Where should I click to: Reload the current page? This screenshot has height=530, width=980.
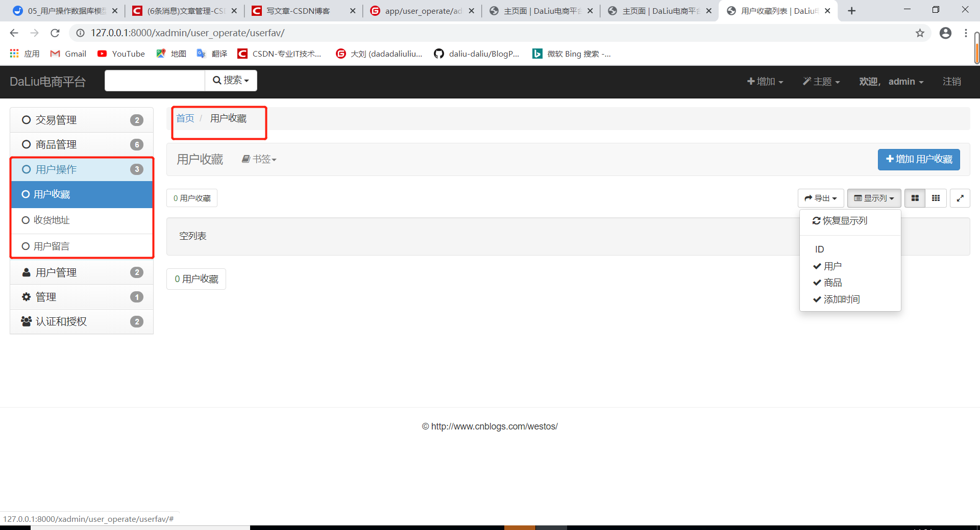click(x=55, y=33)
